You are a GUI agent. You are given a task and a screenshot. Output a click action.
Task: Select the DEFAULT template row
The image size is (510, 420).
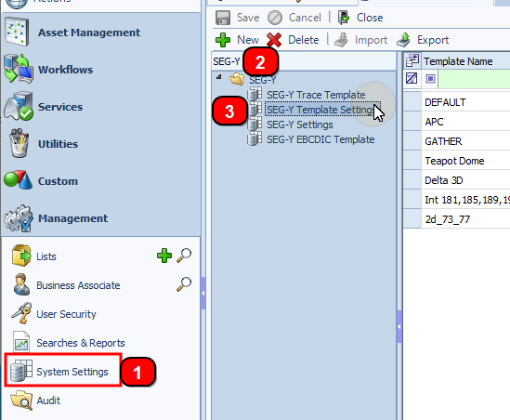click(456, 102)
